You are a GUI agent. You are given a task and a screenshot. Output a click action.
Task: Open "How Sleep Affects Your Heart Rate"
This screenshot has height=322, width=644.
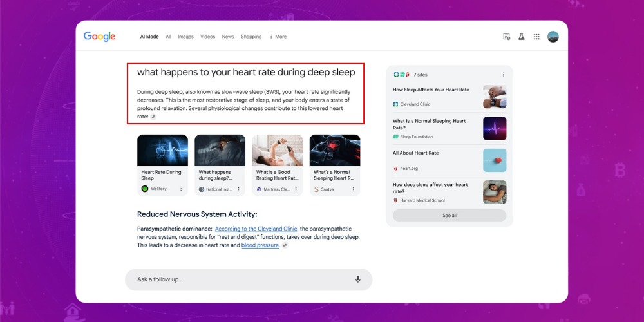(x=431, y=90)
